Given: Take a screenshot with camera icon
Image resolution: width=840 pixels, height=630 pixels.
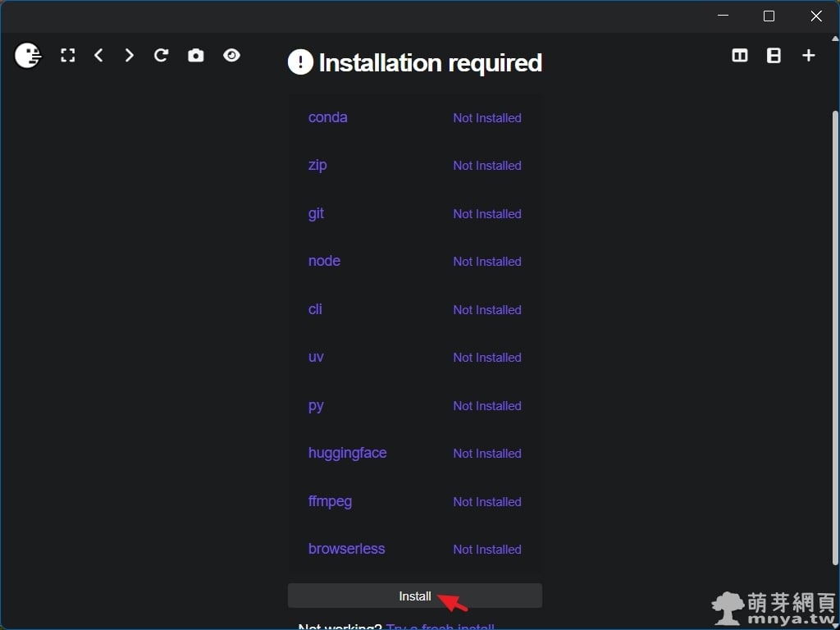Looking at the screenshot, I should (195, 56).
